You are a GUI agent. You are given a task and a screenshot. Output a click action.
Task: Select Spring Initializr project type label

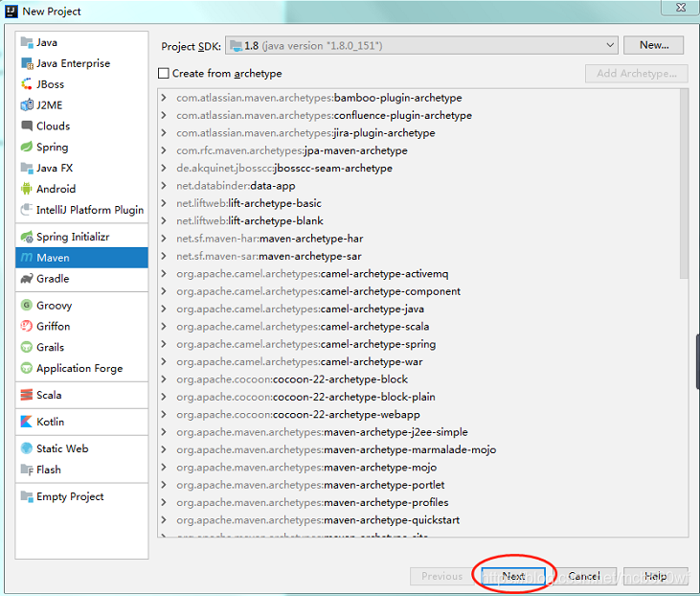(x=73, y=237)
